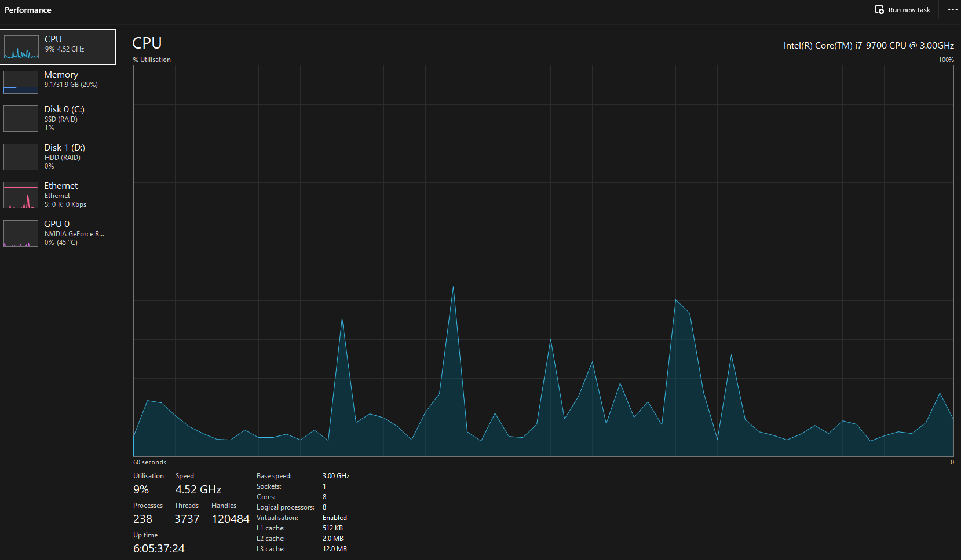Image resolution: width=961 pixels, height=560 pixels.
Task: Click inside the CPU utilisation graph
Action: [543, 261]
